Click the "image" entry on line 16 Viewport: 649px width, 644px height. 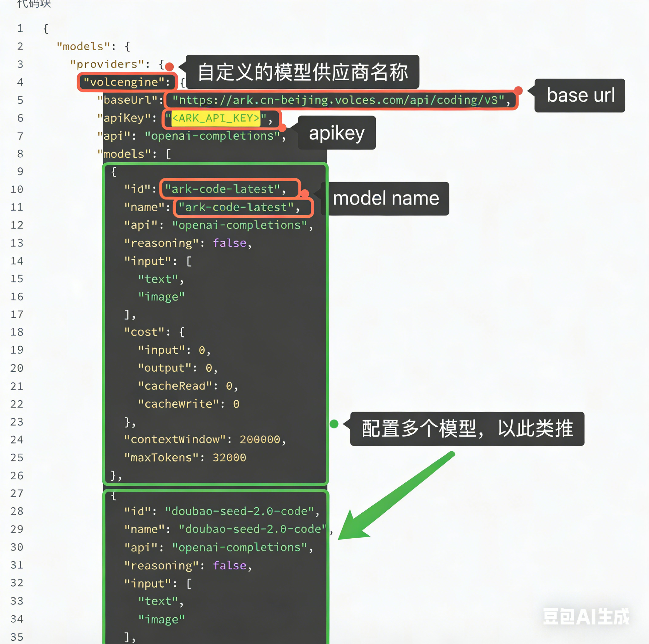161,297
